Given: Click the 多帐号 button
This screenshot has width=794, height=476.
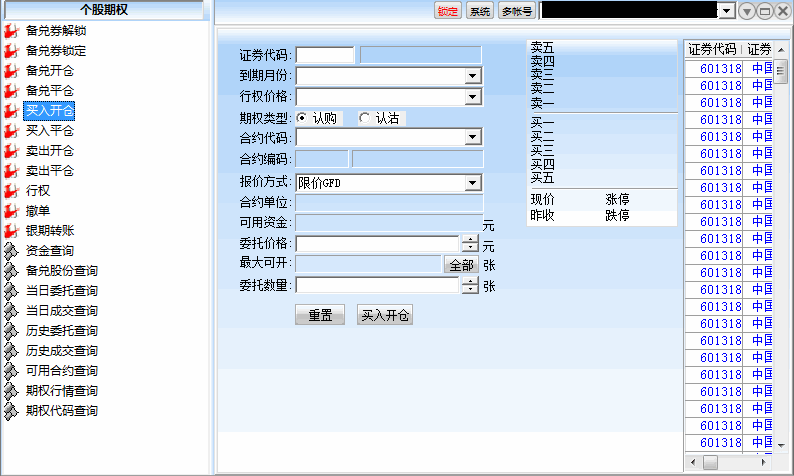Looking at the screenshot, I should click(x=517, y=11).
